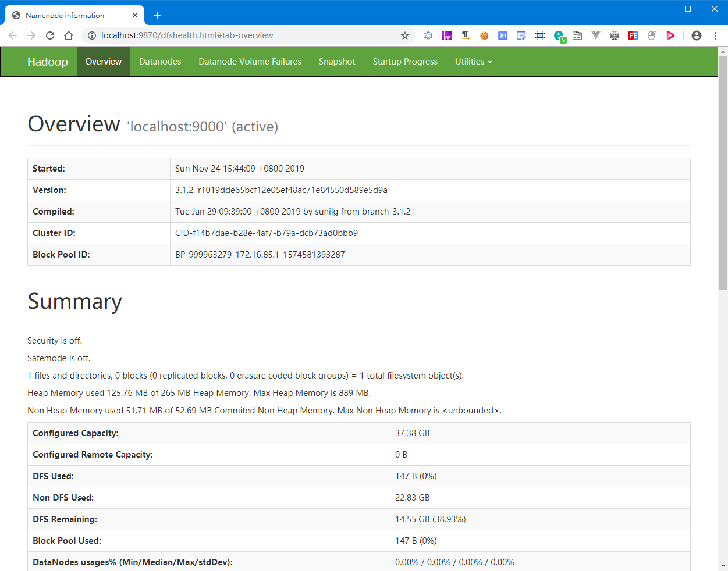The height and width of the screenshot is (571, 728).
Task: Click the vertical scrollbar thumb
Action: tap(723, 173)
